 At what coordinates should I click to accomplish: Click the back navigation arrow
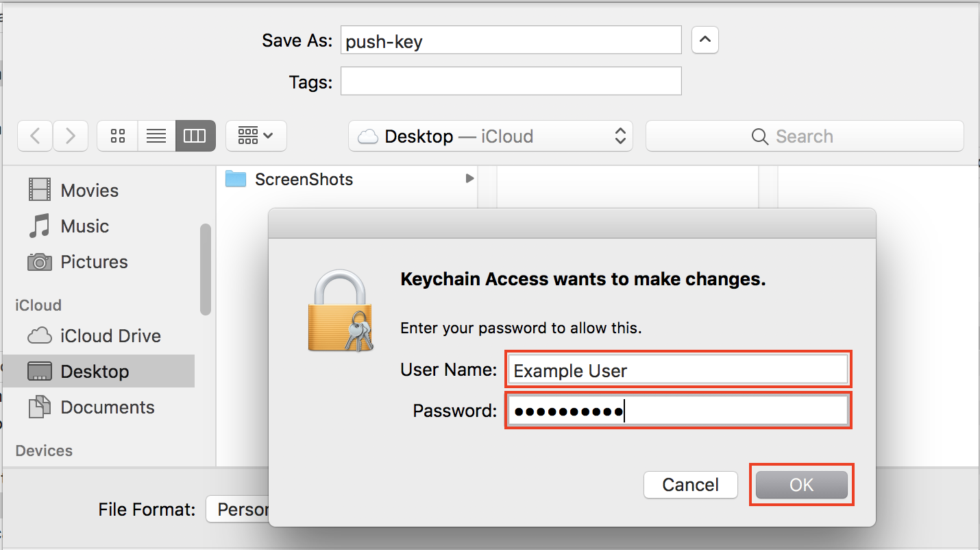coord(36,136)
